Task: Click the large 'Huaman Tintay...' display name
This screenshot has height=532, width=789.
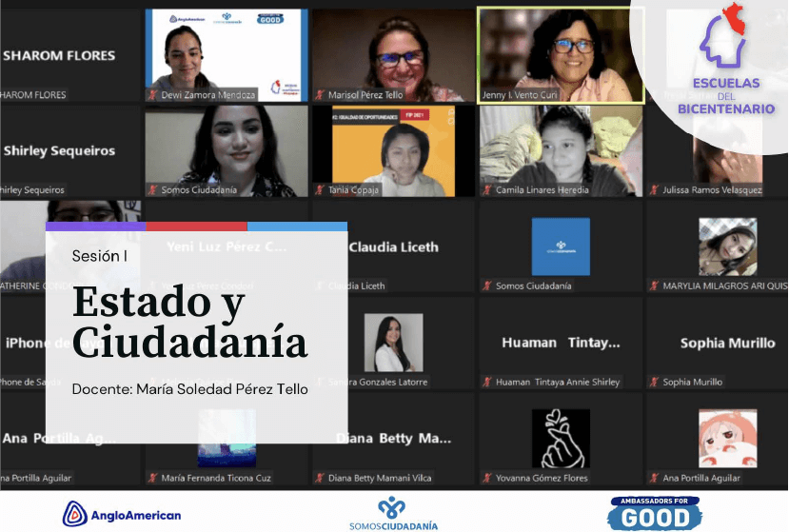Action: [561, 343]
